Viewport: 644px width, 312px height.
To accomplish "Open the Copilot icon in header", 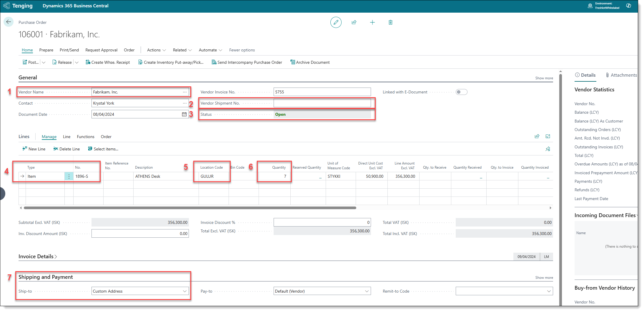I will [x=628, y=6].
